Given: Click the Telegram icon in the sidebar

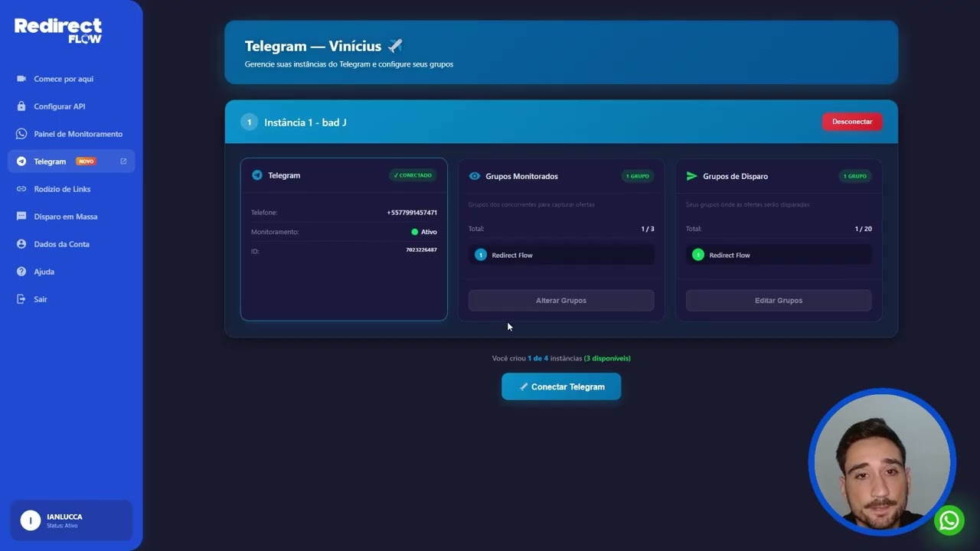Looking at the screenshot, I should pyautogui.click(x=21, y=161).
